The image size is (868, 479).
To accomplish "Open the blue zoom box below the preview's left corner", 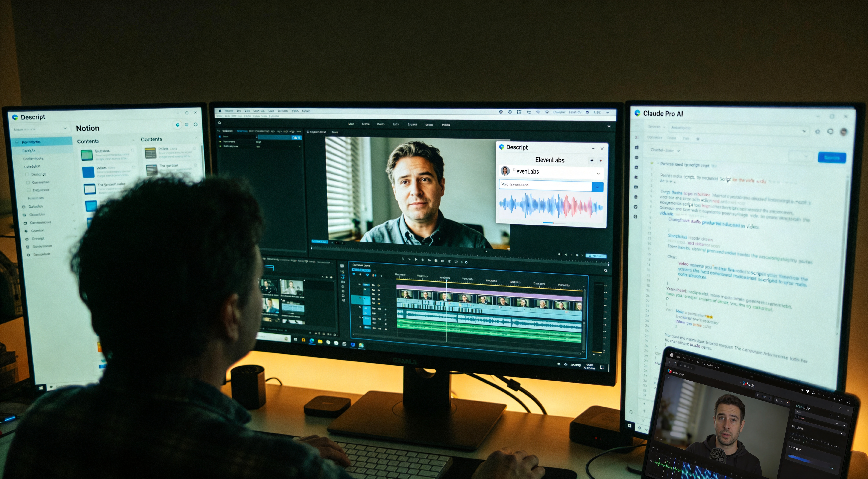I will point(320,242).
